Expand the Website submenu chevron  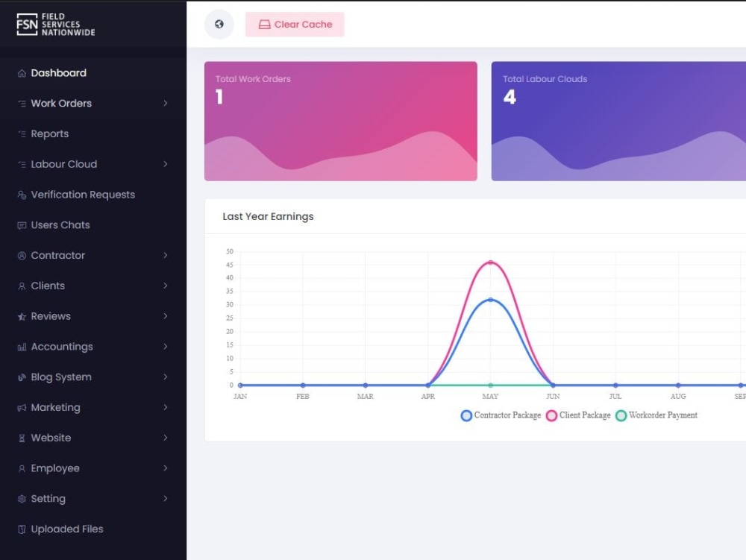pos(165,438)
